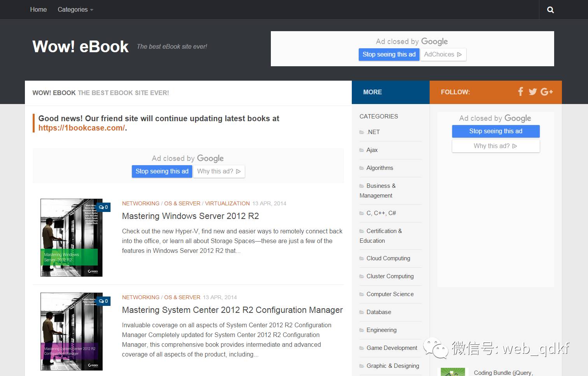The width and height of the screenshot is (588, 376).
Task: Open the Coding Bundle (jQuery link
Action: tap(503, 372)
